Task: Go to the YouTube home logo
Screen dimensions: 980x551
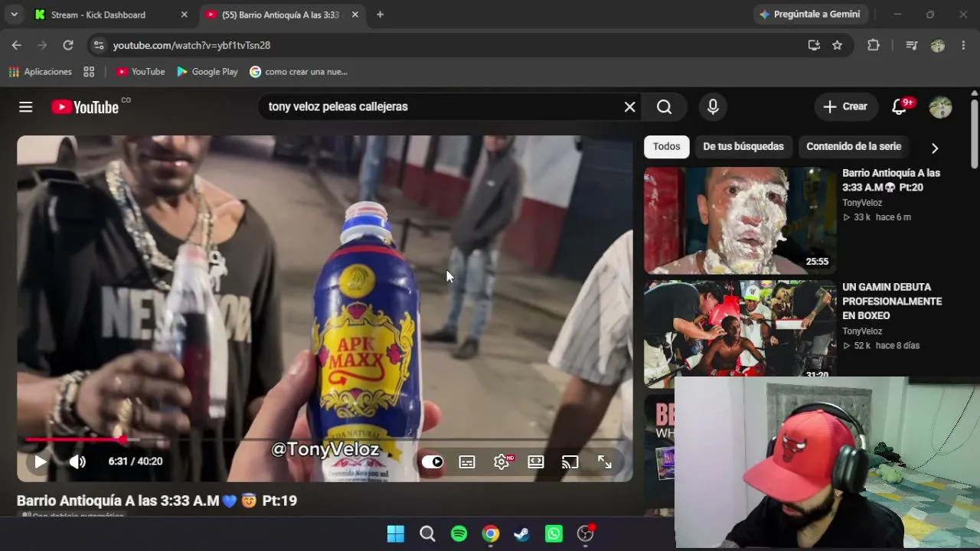Action: pyautogui.click(x=85, y=107)
